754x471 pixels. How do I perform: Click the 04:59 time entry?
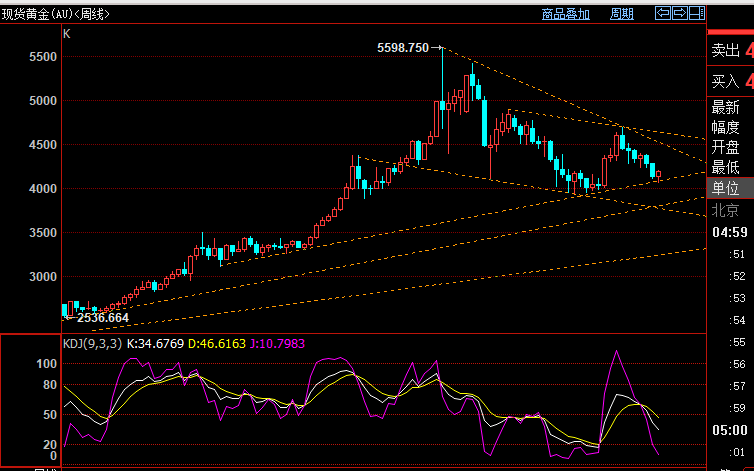(x=730, y=232)
